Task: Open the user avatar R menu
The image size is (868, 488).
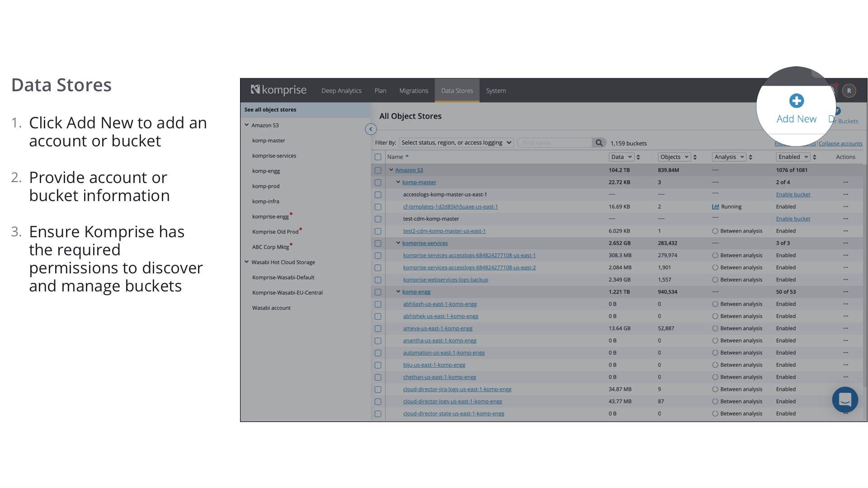Action: click(849, 91)
